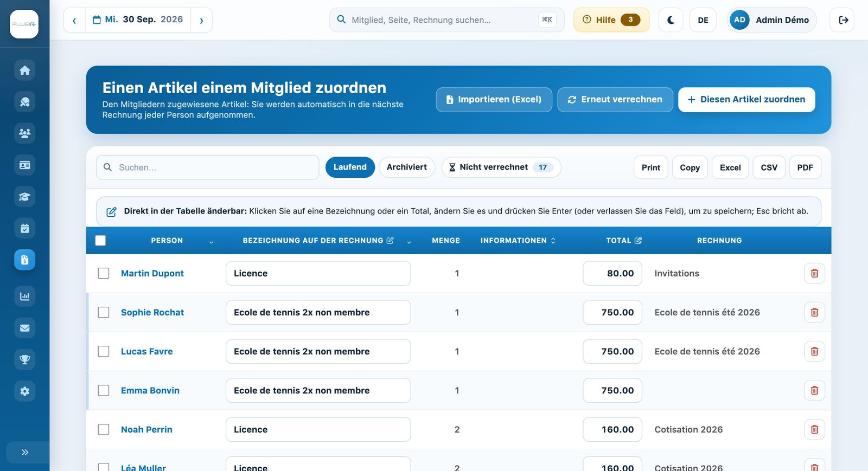Open the mail envelope sidebar icon
The height and width of the screenshot is (471, 868).
[x=24, y=328]
